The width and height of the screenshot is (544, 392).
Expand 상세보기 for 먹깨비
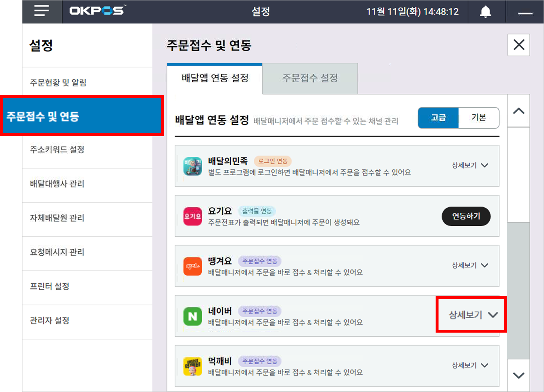coord(470,365)
